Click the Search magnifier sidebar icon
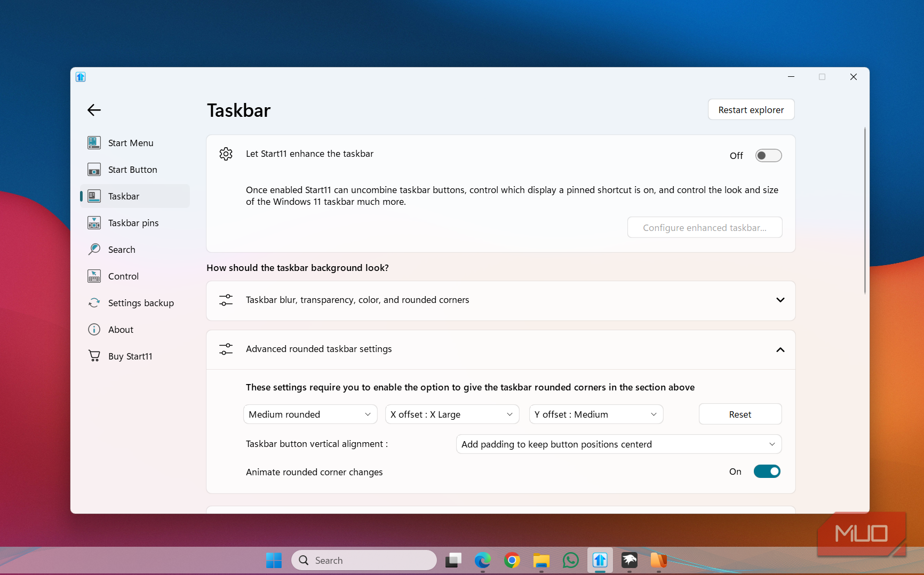 coord(94,249)
